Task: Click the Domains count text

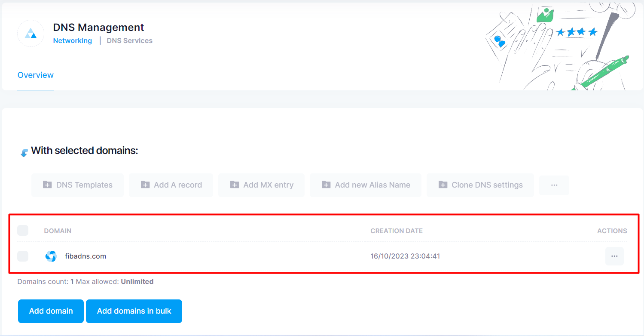Action: click(85, 282)
